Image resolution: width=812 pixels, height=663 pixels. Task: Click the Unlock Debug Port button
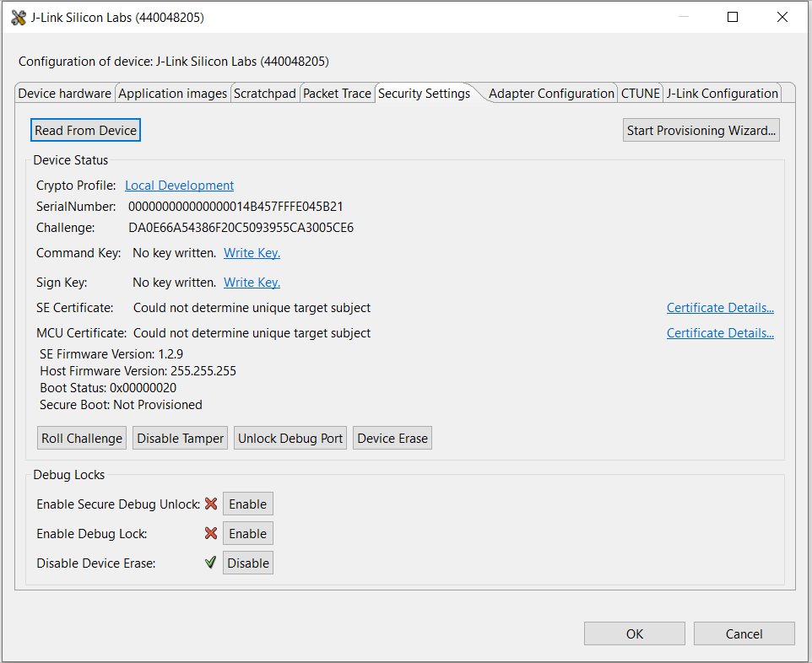[x=290, y=438]
